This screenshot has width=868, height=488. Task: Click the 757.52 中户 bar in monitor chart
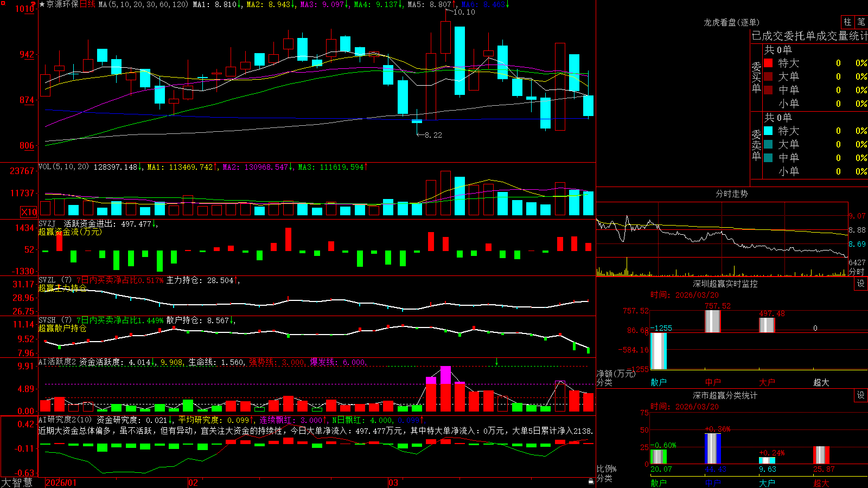(x=713, y=321)
